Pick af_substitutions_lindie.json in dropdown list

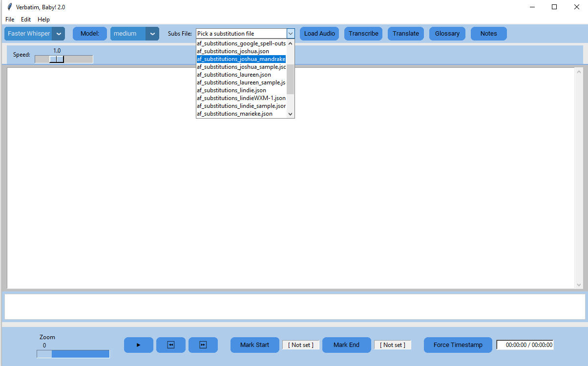pyautogui.click(x=231, y=90)
